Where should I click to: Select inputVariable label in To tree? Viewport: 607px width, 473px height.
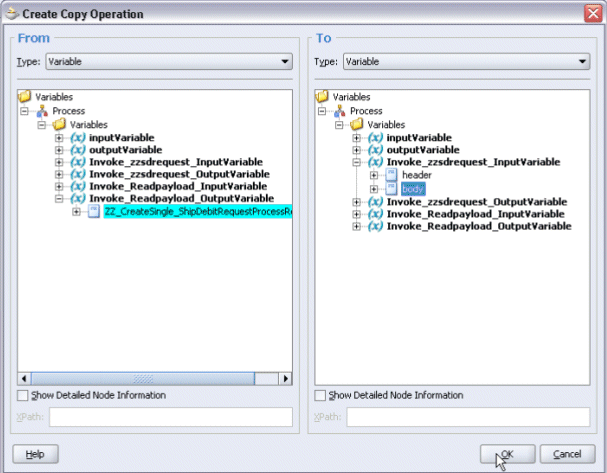(x=419, y=138)
